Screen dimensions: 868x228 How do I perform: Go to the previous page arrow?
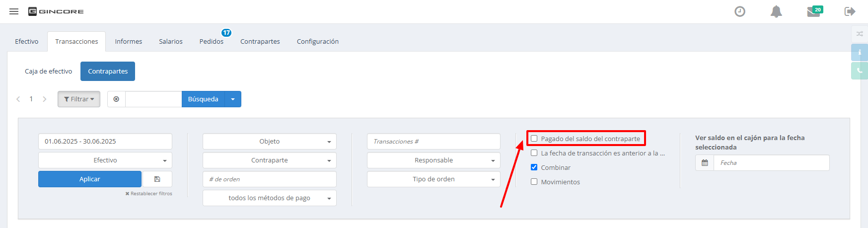click(x=18, y=99)
